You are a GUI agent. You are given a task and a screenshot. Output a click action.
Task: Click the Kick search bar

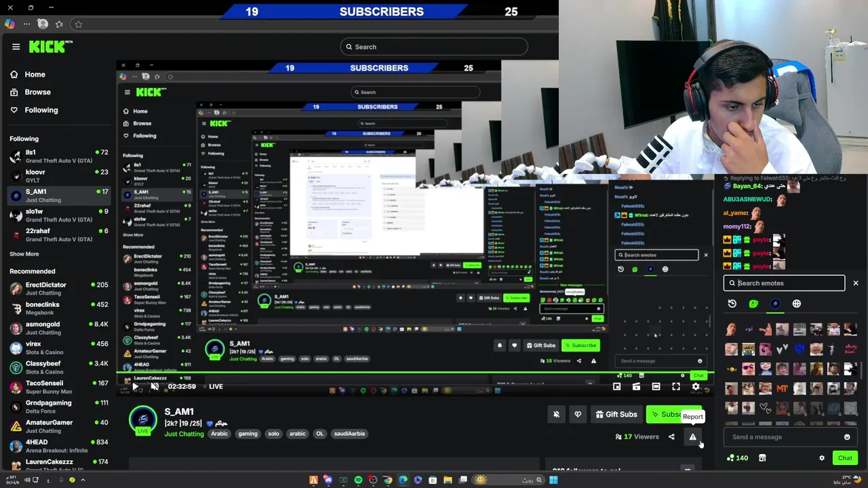[x=434, y=47]
